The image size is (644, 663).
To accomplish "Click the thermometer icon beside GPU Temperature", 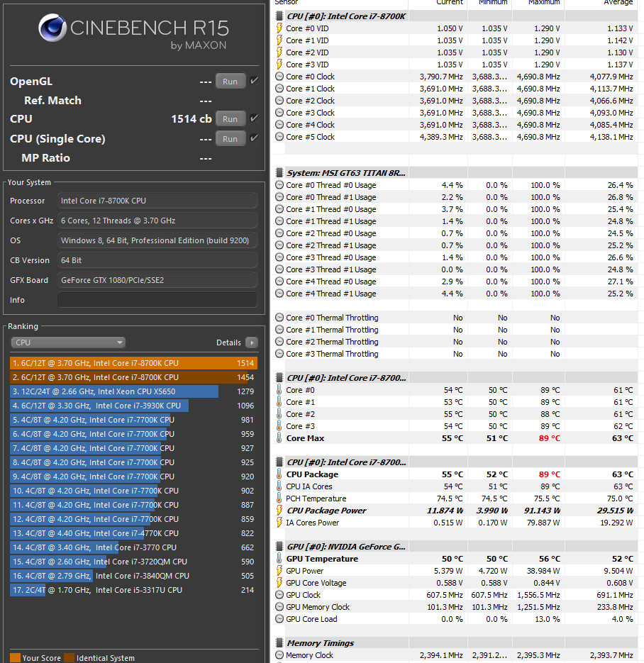I will tap(279, 559).
